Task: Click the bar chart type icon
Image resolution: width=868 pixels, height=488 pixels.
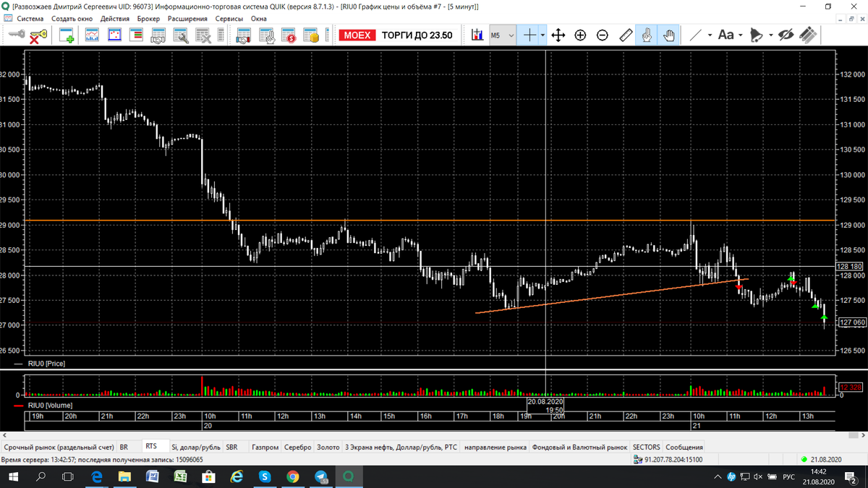Action: (x=477, y=35)
